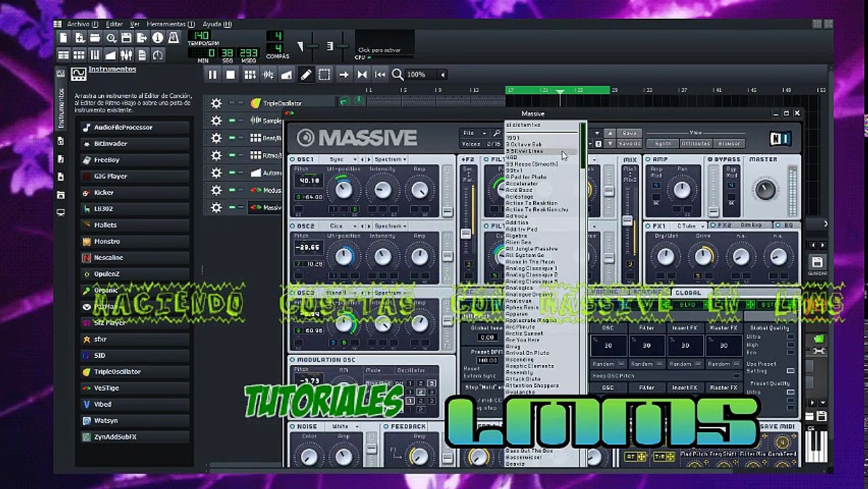This screenshot has width=868, height=489.
Task: Select ZynAddSubFX instrument
Action: tap(134, 437)
